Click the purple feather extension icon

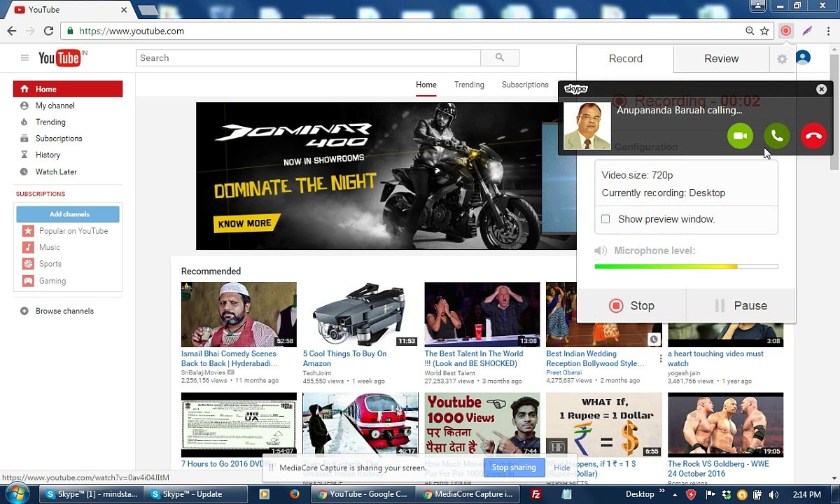[807, 31]
